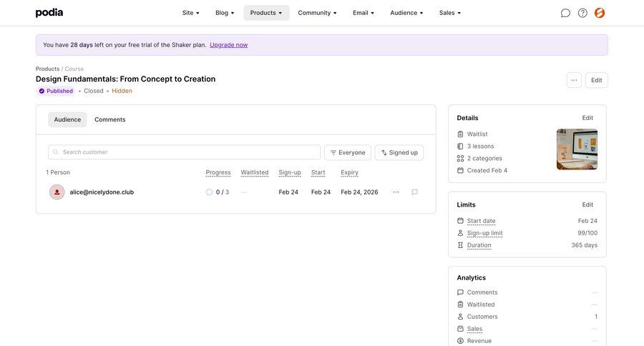Switch to the Comments tab
The image size is (644, 346).
point(110,119)
